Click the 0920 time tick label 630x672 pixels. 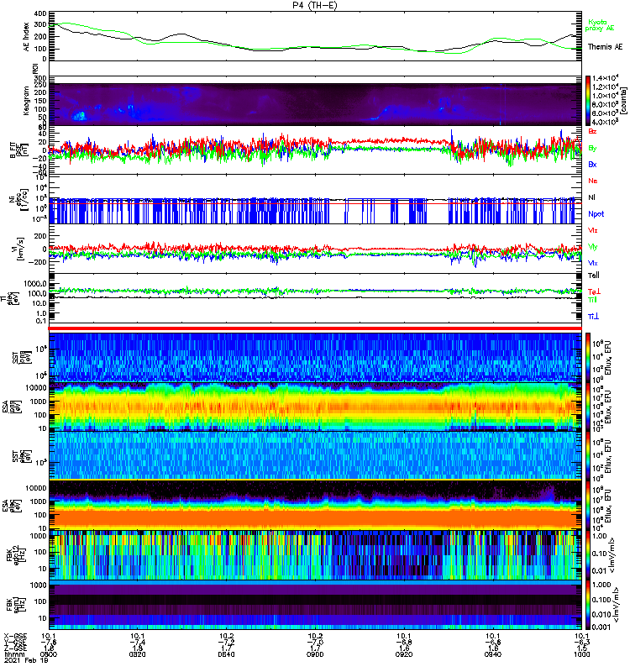pyautogui.click(x=404, y=654)
